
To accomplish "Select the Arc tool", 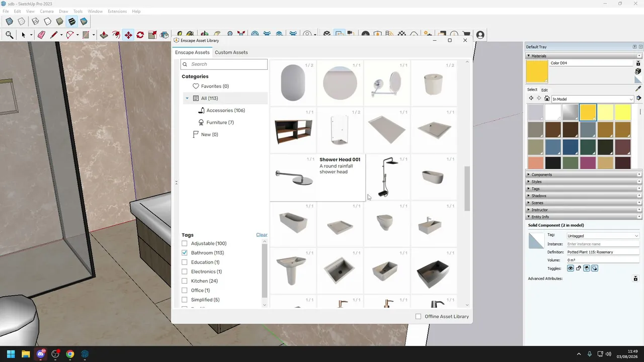I will (70, 35).
